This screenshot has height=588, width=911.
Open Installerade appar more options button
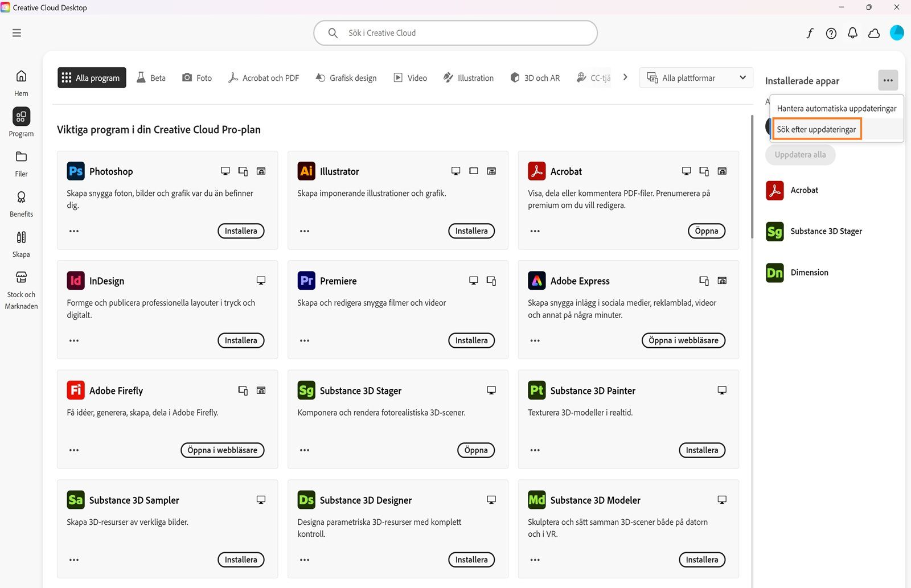click(888, 80)
